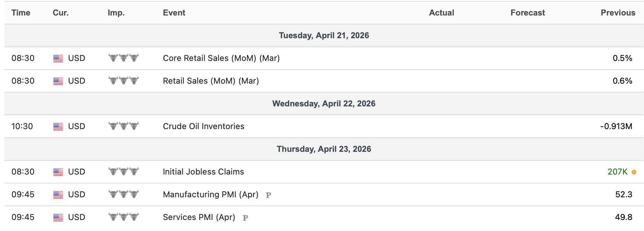
Task: Open the Retail Sales (MoM) (Mar) event
Action: [211, 81]
